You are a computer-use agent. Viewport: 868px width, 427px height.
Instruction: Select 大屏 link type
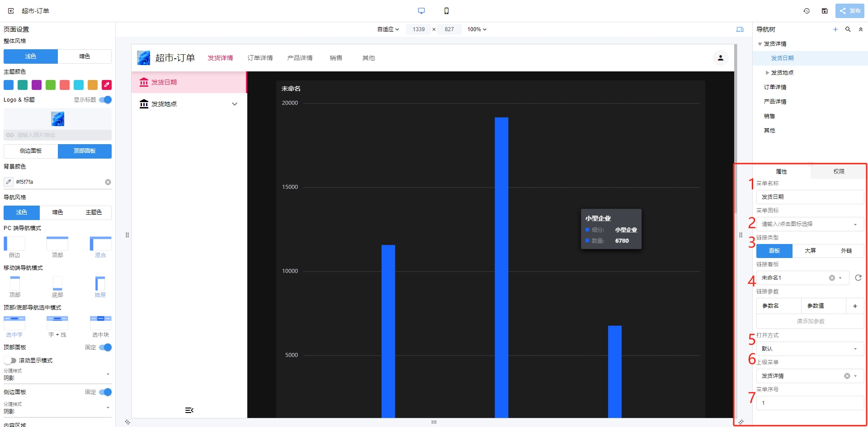pos(810,251)
